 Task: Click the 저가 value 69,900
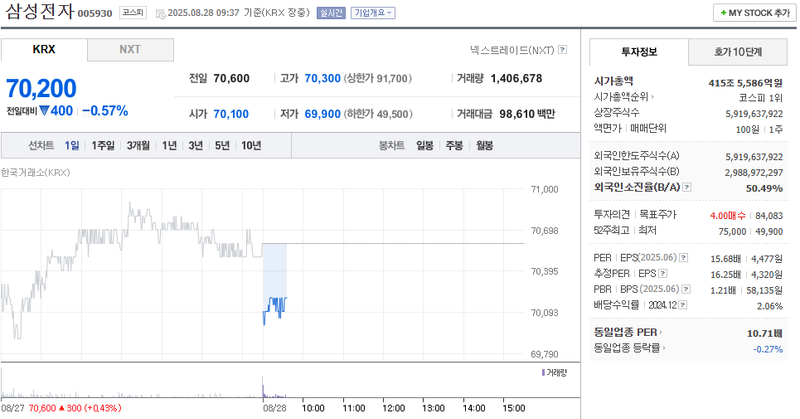point(322,114)
